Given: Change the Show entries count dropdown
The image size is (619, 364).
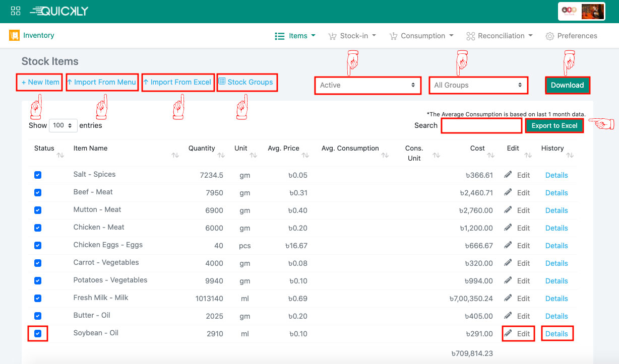Looking at the screenshot, I should click(63, 125).
